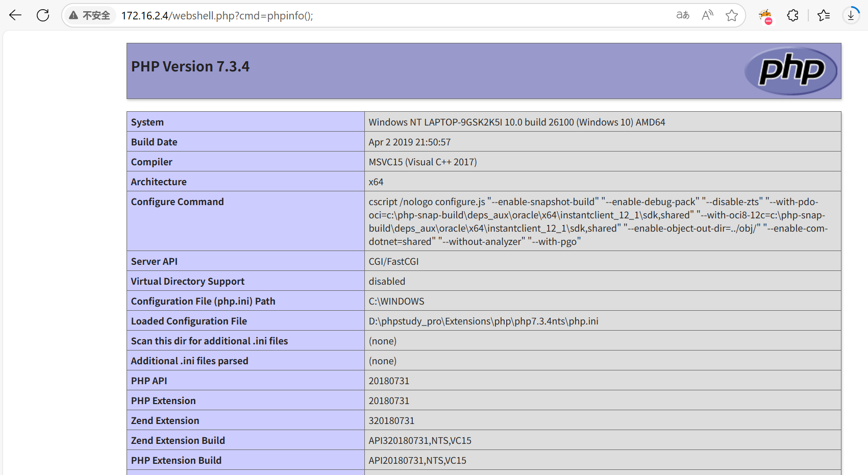Click (none) in the Scan this dir row
The height and width of the screenshot is (475, 868).
click(x=383, y=341)
